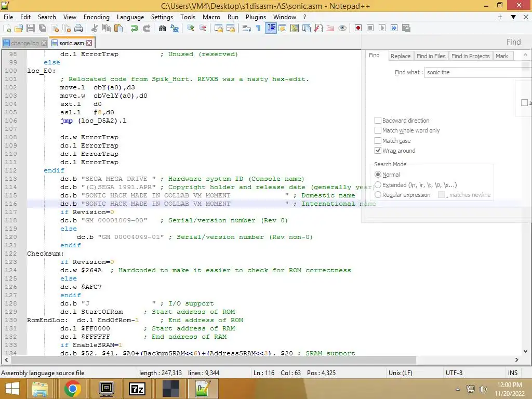532x399 pixels.
Task: Cut selection with the scissors icon
Action: 95,28
